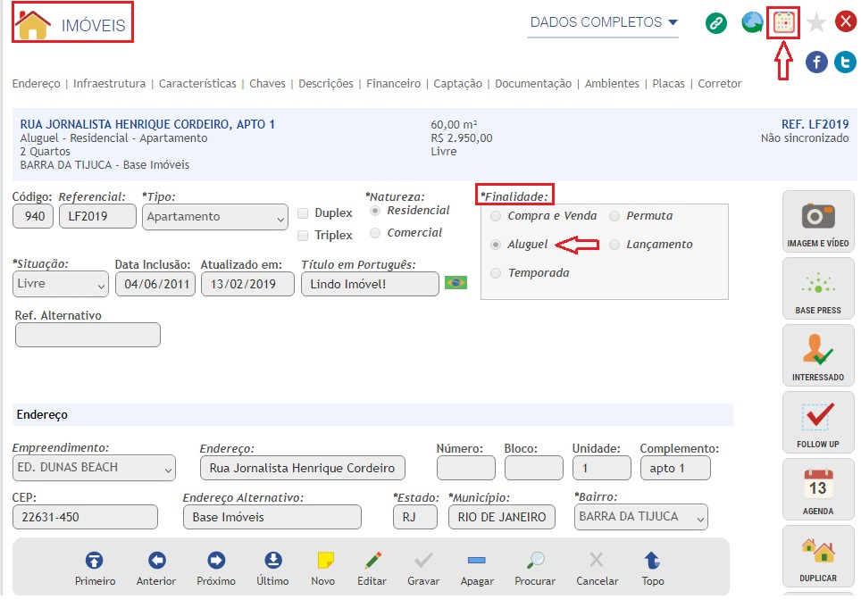The image size is (861, 616).
Task: Click the CEP input field
Action: coord(85,517)
